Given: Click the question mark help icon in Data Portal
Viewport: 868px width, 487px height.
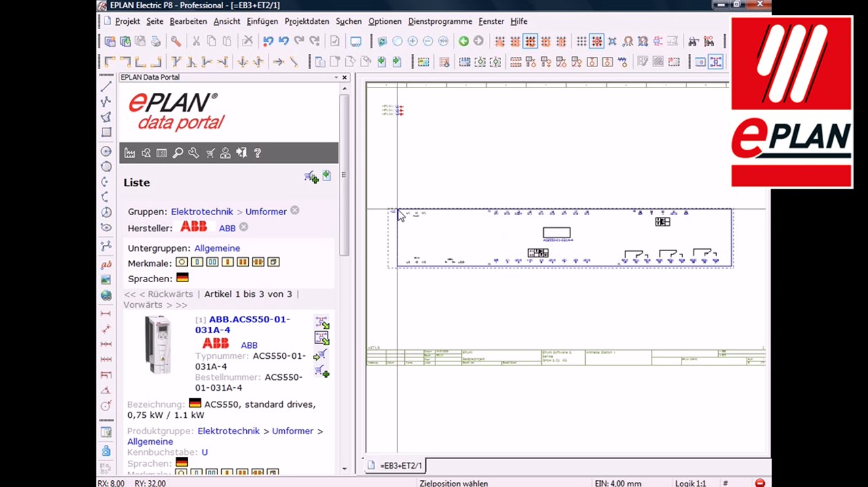Looking at the screenshot, I should tap(257, 153).
